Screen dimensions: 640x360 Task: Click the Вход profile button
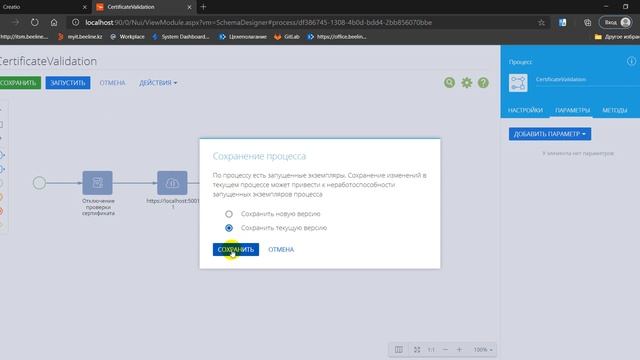[x=616, y=22]
